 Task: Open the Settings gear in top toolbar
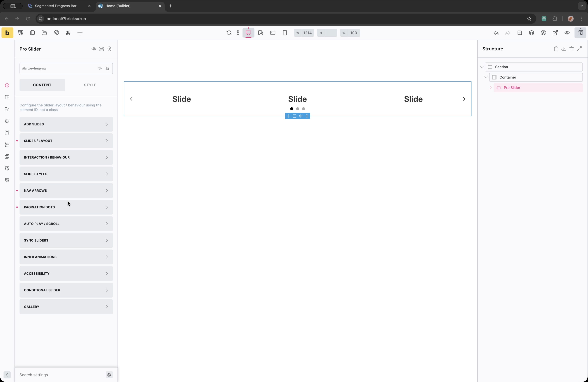click(x=56, y=33)
